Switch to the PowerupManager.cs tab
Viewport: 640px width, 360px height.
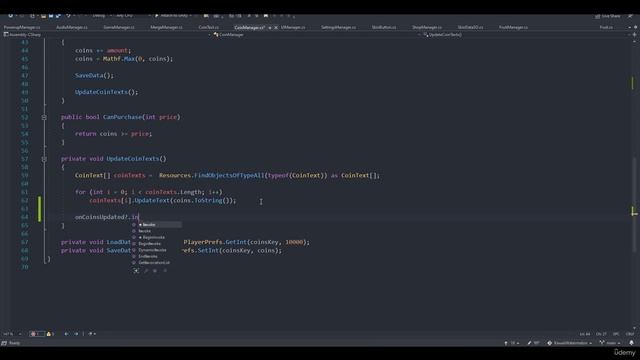click(22, 27)
